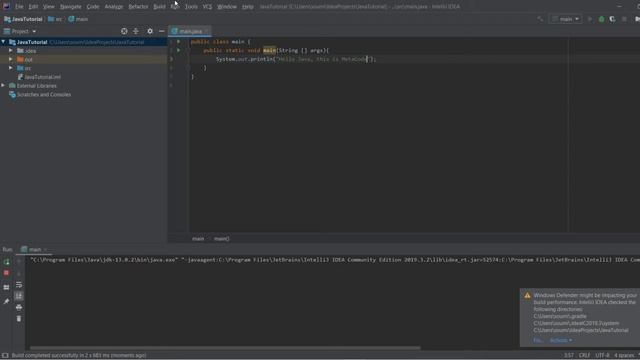Clear the console with the trash icon
640x360 pixels.
pyautogui.click(x=19, y=318)
